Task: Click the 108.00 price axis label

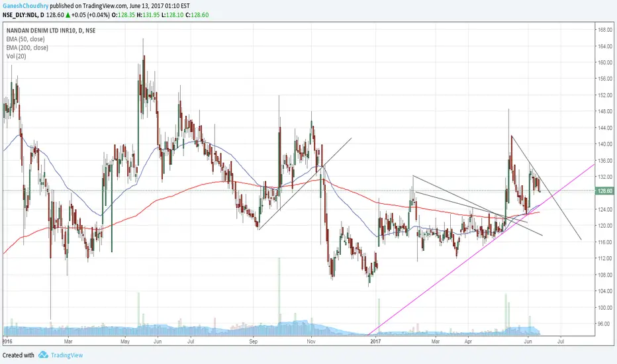Action: [605, 275]
